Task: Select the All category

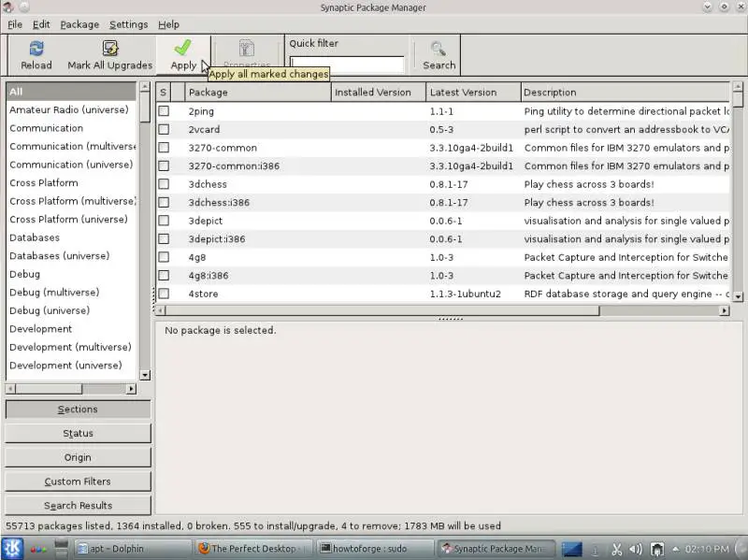Action: [71, 92]
